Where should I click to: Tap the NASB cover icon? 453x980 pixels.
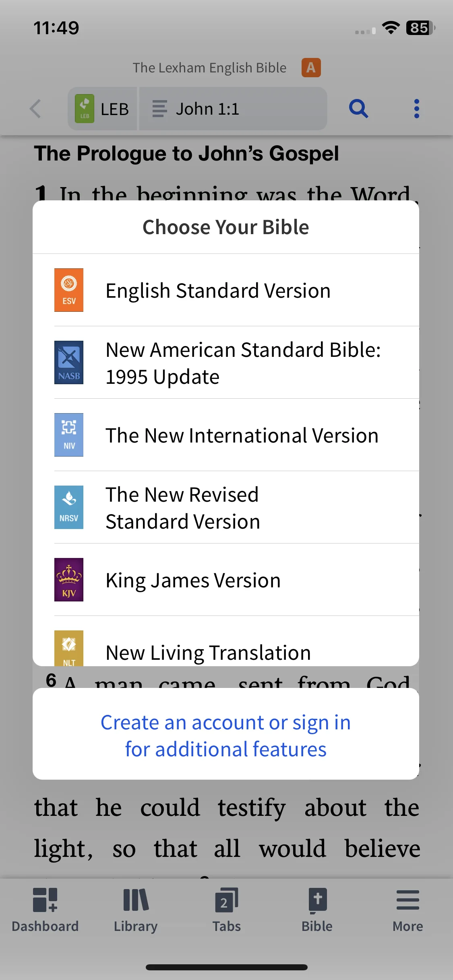[x=69, y=362]
